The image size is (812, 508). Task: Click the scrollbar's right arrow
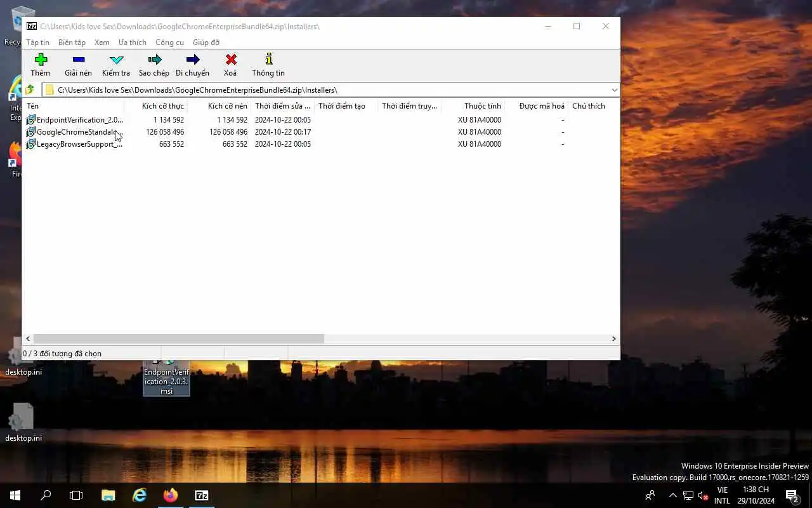613,339
